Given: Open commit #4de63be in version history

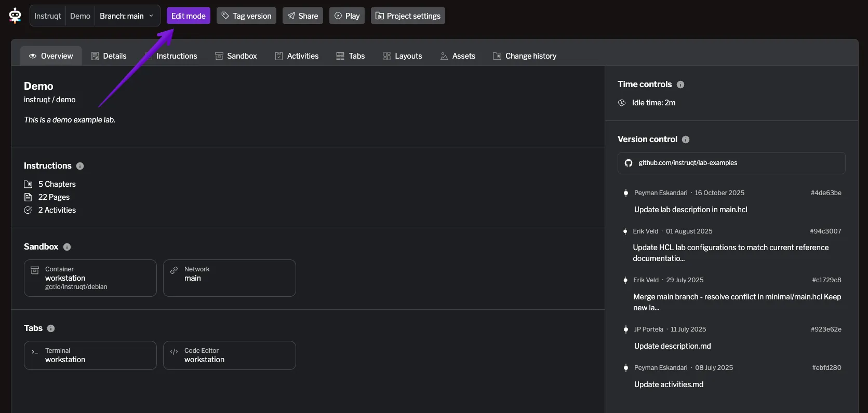Looking at the screenshot, I should click(825, 193).
